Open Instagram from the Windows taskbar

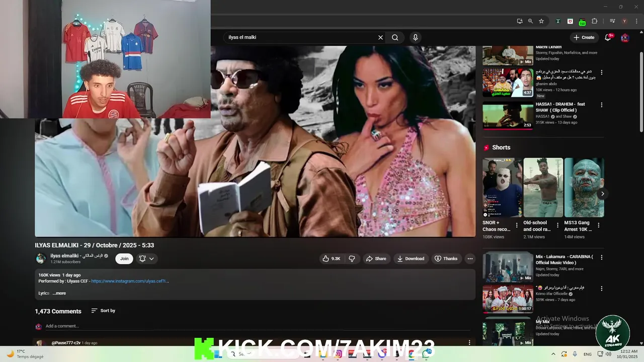(x=338, y=354)
